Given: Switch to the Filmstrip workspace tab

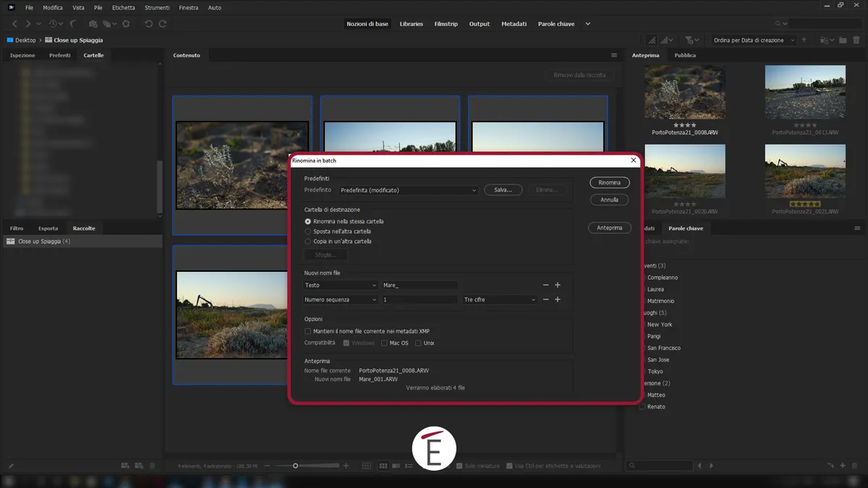Looking at the screenshot, I should click(446, 23).
